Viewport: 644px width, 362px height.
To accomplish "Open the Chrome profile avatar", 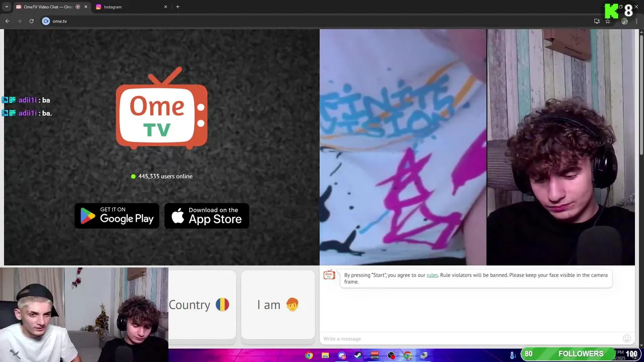I will 625,21.
